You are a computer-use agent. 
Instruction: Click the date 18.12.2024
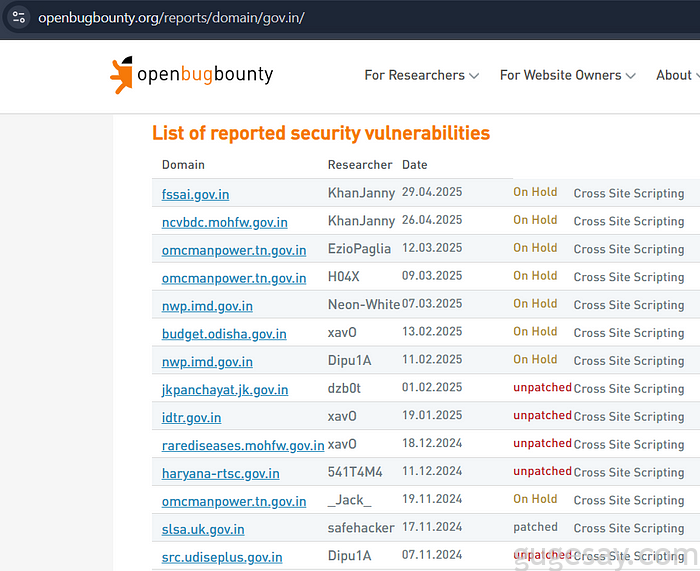click(x=432, y=443)
